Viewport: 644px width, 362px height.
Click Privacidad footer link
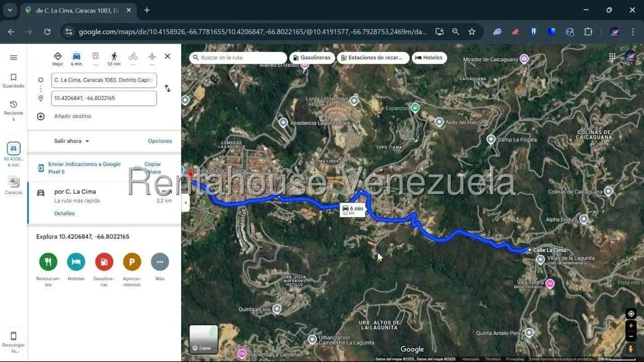pyautogui.click(x=515, y=359)
